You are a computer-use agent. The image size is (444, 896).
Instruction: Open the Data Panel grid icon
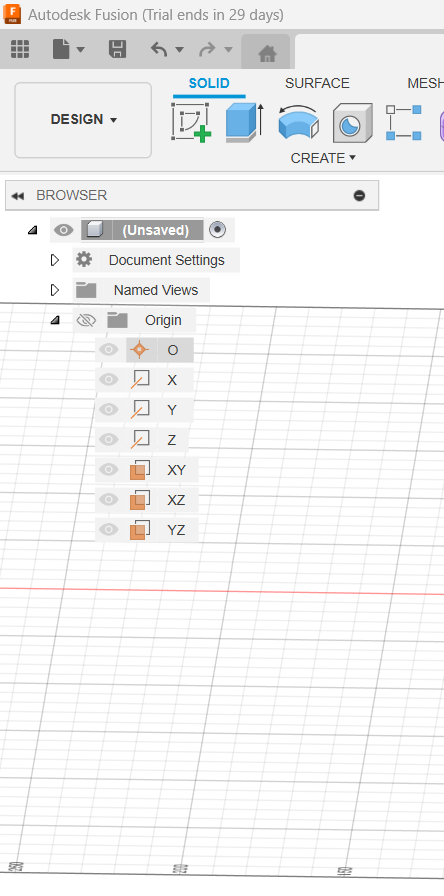pyautogui.click(x=20, y=49)
